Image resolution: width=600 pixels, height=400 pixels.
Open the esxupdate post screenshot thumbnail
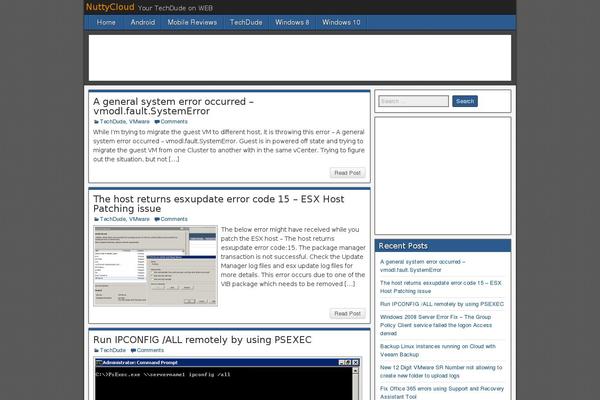(x=155, y=266)
